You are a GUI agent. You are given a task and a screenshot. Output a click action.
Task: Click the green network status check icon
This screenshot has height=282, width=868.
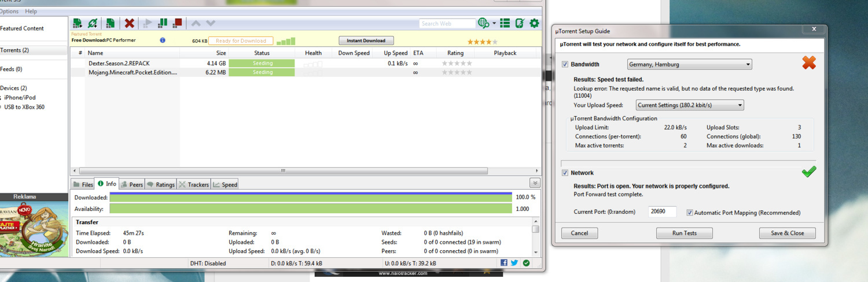click(x=526, y=262)
